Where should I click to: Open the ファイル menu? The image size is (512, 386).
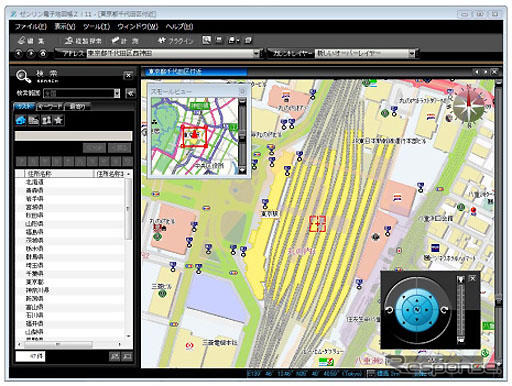pyautogui.click(x=31, y=27)
